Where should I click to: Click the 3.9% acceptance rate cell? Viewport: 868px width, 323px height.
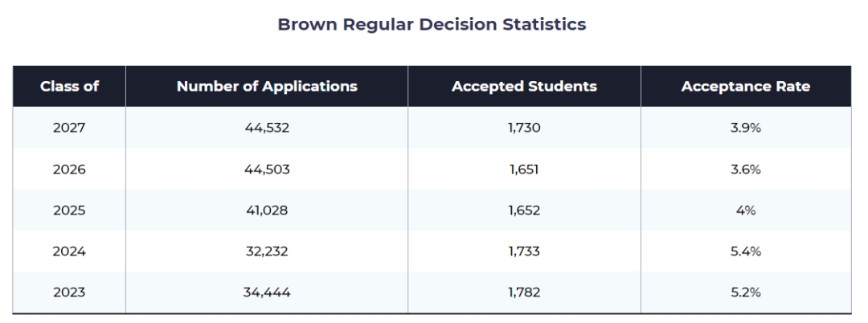(x=745, y=129)
